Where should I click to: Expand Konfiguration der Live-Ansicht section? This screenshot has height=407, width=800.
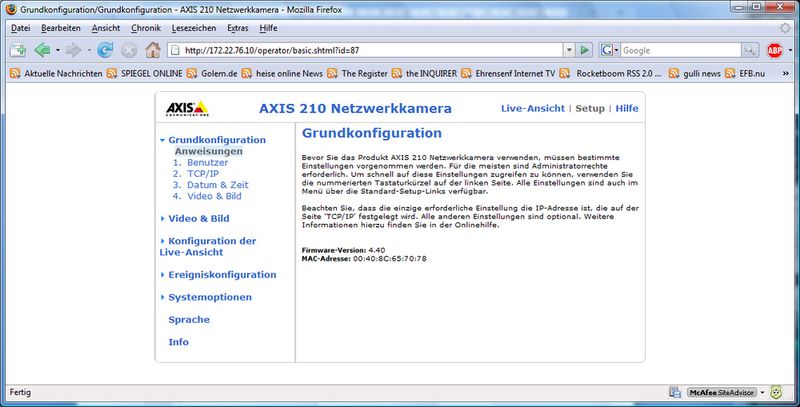click(162, 241)
